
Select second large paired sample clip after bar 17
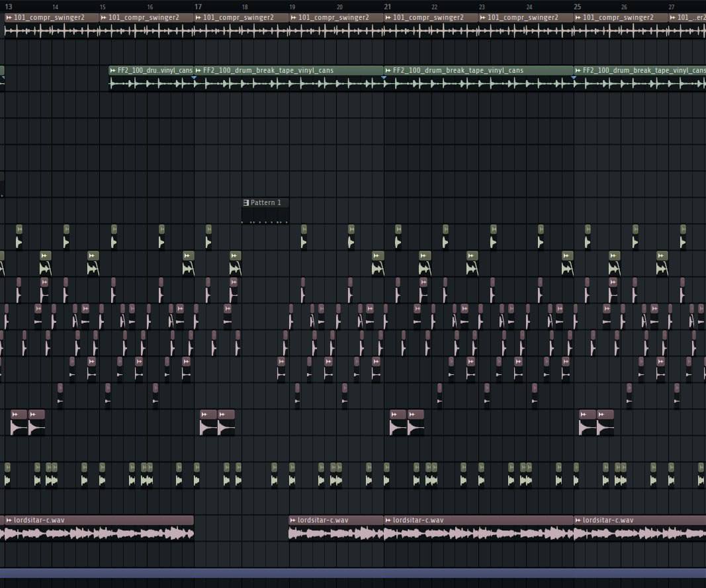tap(226, 423)
